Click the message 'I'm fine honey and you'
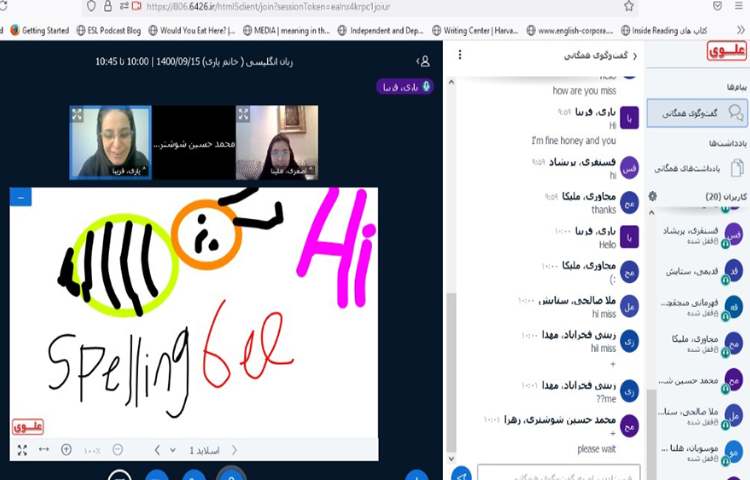Image resolution: width=750 pixels, height=480 pixels. [574, 141]
